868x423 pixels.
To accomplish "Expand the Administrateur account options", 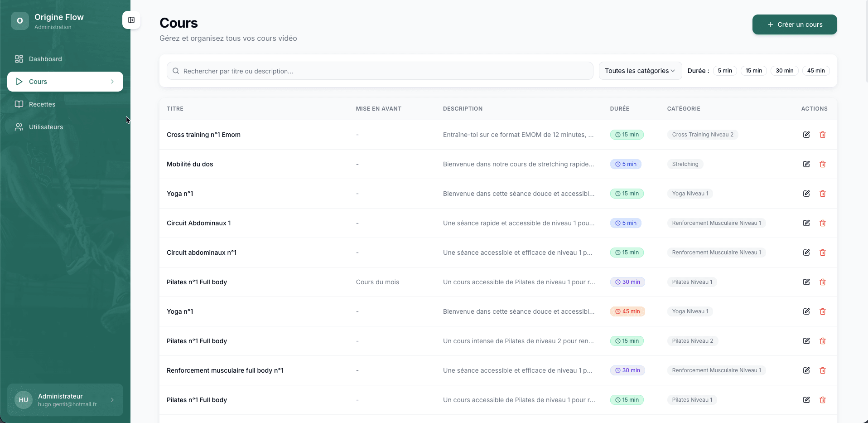I will pos(112,400).
